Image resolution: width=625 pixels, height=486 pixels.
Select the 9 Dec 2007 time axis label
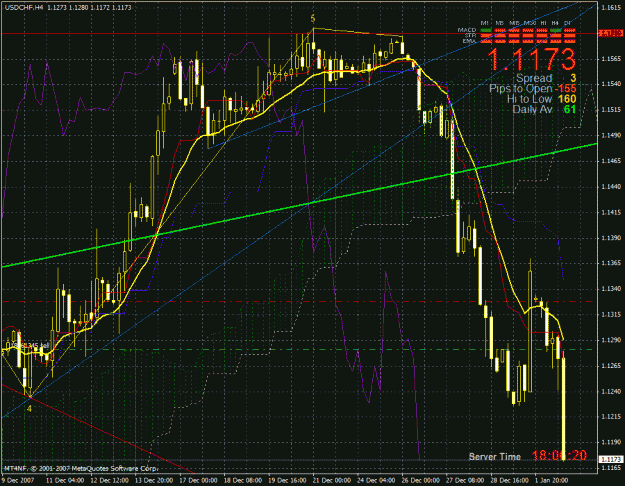click(18, 480)
